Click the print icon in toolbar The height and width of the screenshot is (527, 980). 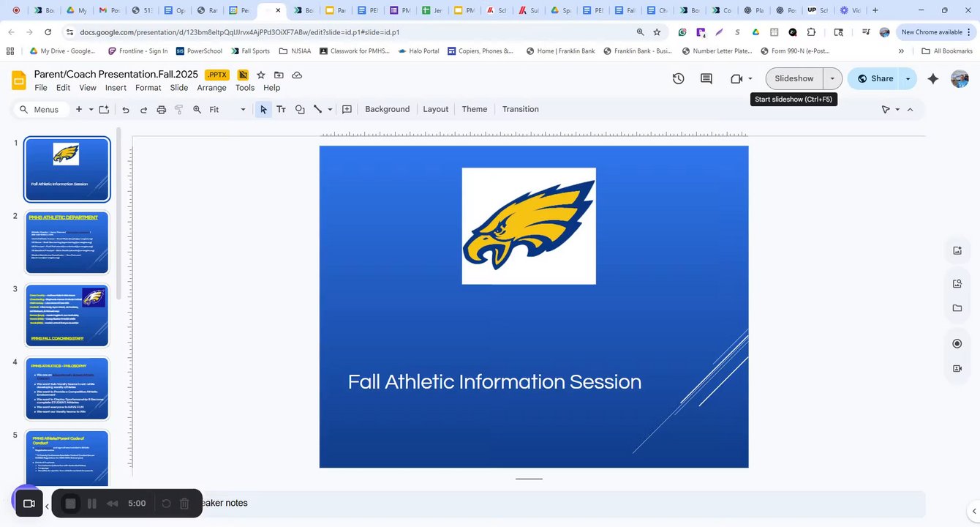[x=162, y=109]
